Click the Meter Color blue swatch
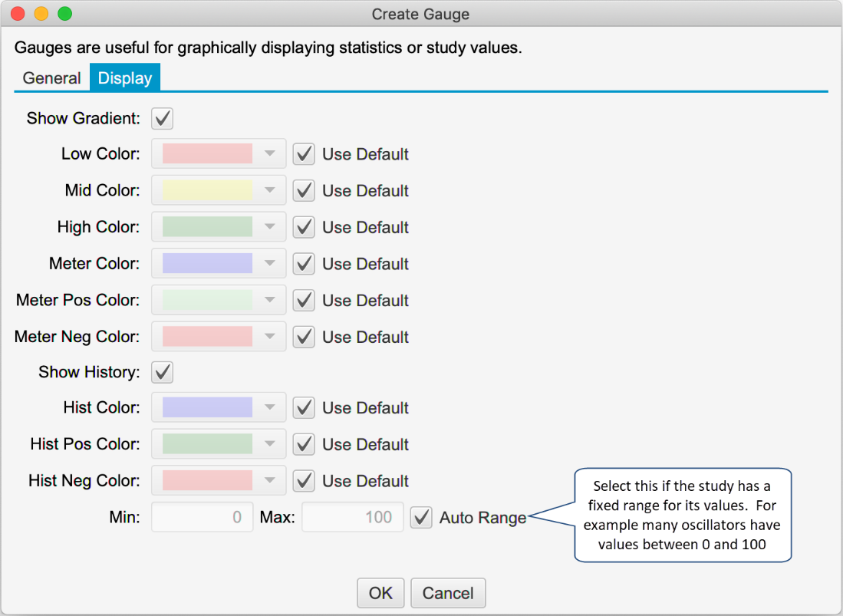Image resolution: width=843 pixels, height=616 pixels. (207, 264)
